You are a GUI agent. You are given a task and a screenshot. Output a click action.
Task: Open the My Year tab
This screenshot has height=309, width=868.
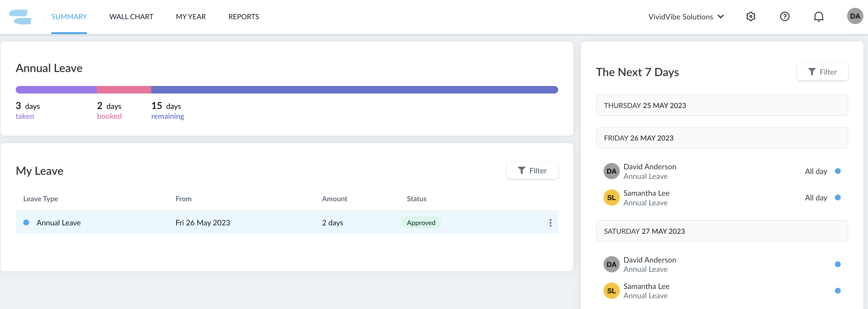tap(191, 17)
